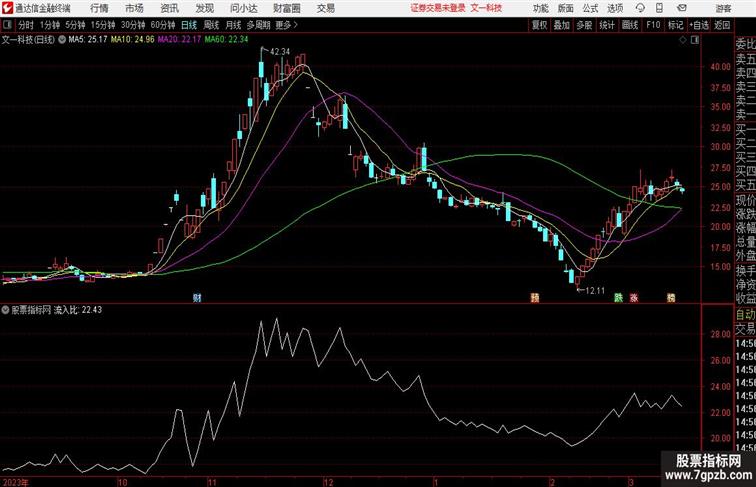Viewport: 756px width, 487px height.
Task: Expand the 更多 more periods chevron
Action: (x=286, y=25)
